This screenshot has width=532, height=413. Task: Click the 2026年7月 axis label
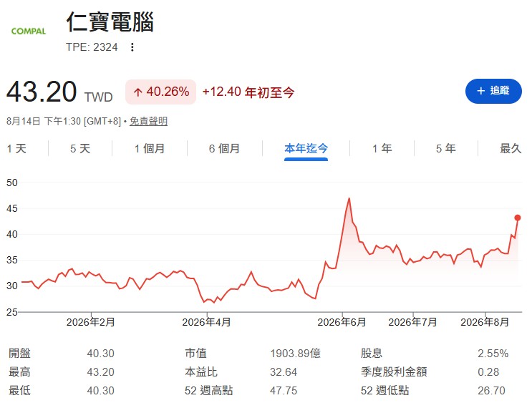coord(412,322)
